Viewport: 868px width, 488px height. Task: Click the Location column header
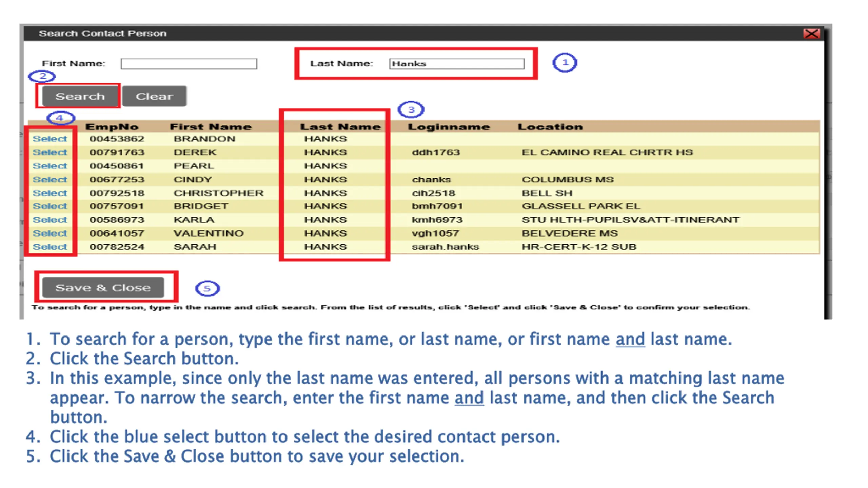[x=550, y=127]
